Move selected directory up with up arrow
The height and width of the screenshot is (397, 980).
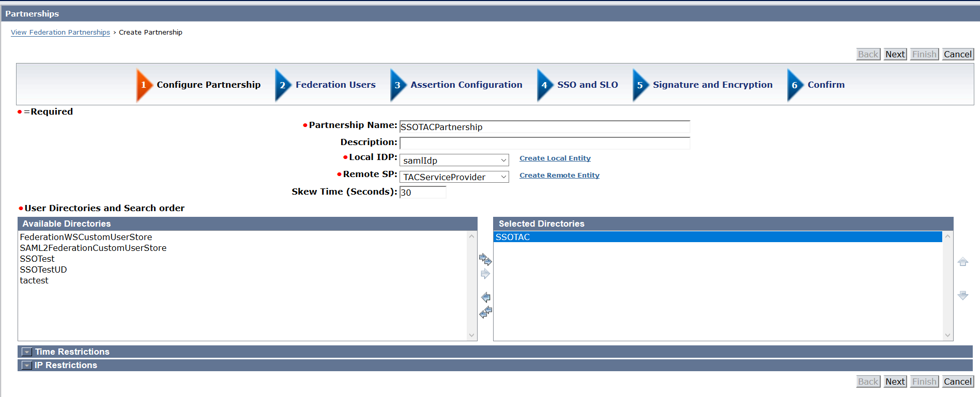962,262
